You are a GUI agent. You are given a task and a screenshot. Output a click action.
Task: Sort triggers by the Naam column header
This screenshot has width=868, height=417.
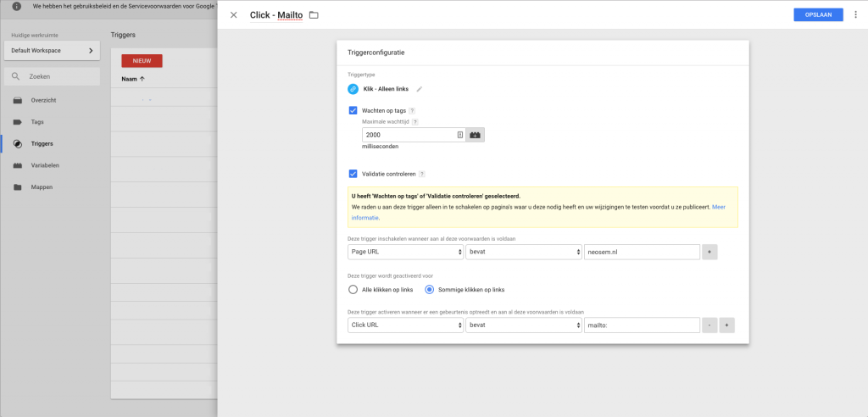click(133, 79)
